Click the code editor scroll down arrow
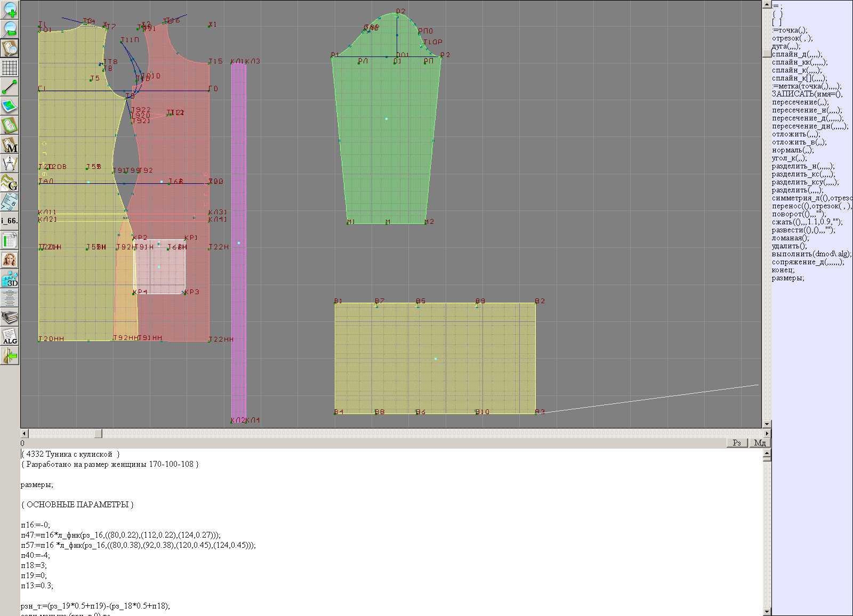853x616 pixels. coord(767,611)
